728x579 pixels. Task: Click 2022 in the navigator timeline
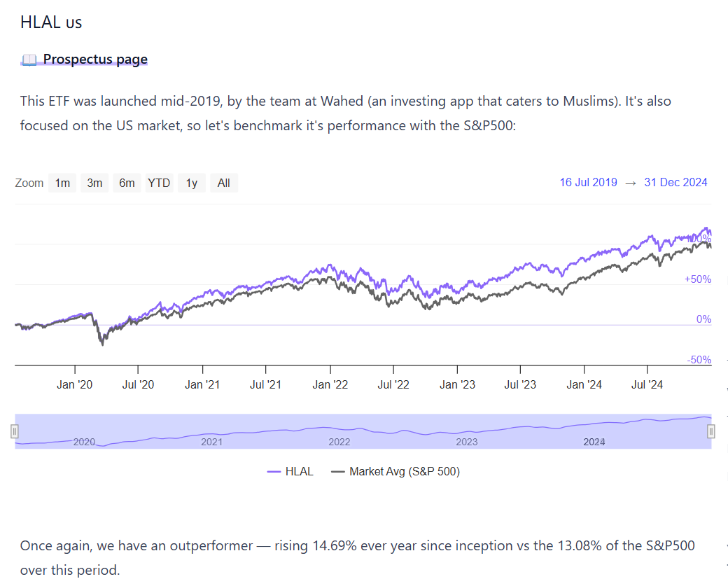[x=339, y=442]
